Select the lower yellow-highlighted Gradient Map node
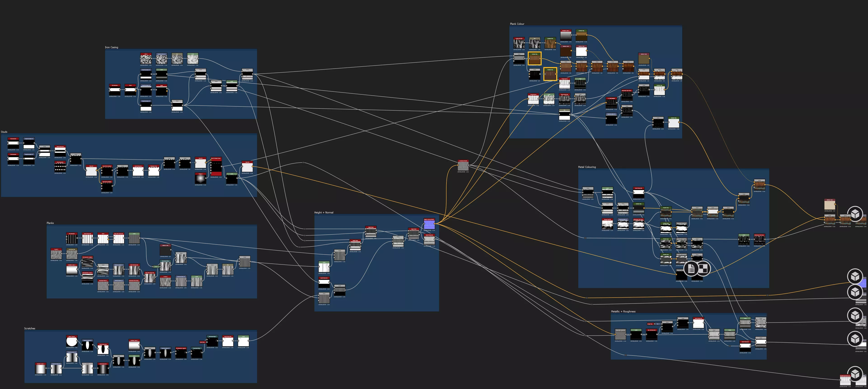868x389 pixels. pyautogui.click(x=550, y=74)
